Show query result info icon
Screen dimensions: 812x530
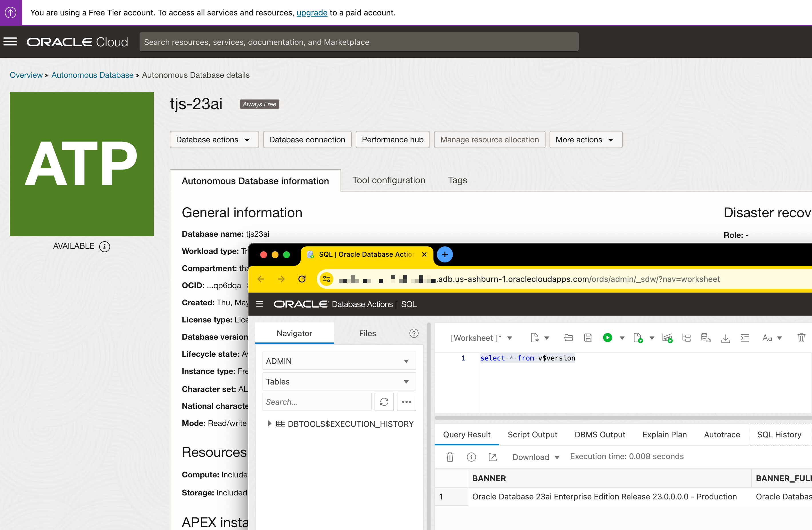click(471, 457)
